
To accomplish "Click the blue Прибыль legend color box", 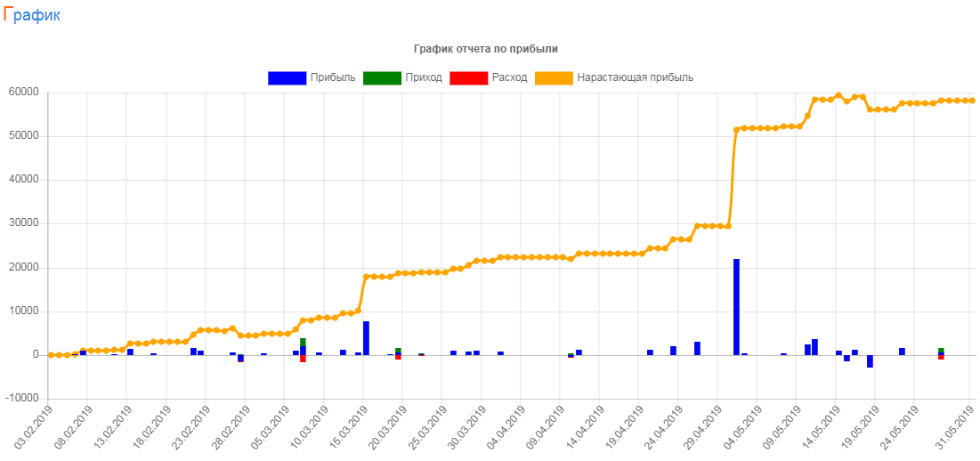I will pos(286,78).
